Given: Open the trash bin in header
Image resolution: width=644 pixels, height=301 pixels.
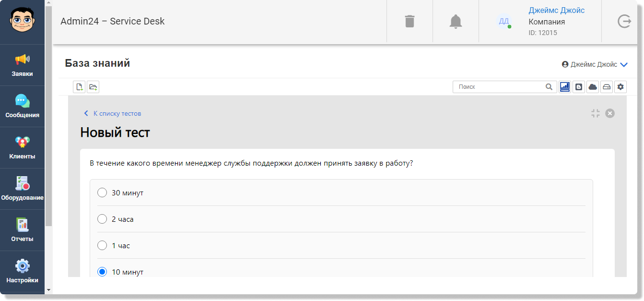Looking at the screenshot, I should coord(410,21).
